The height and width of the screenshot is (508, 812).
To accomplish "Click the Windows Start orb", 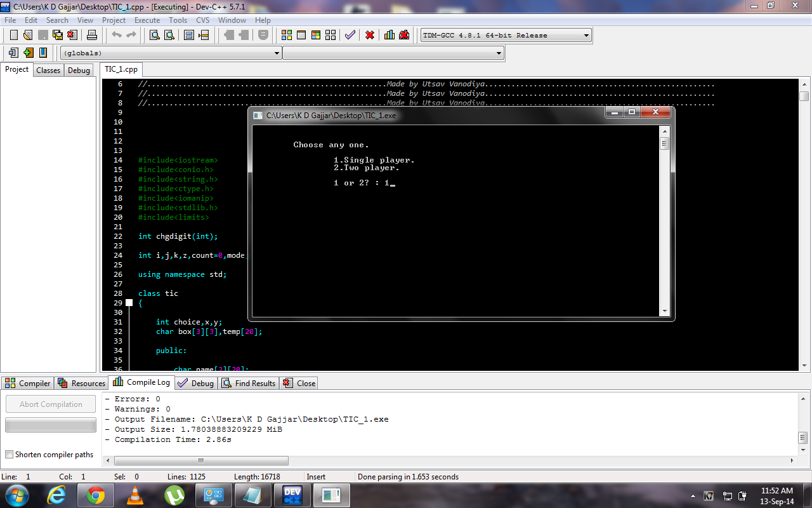I will [x=17, y=495].
